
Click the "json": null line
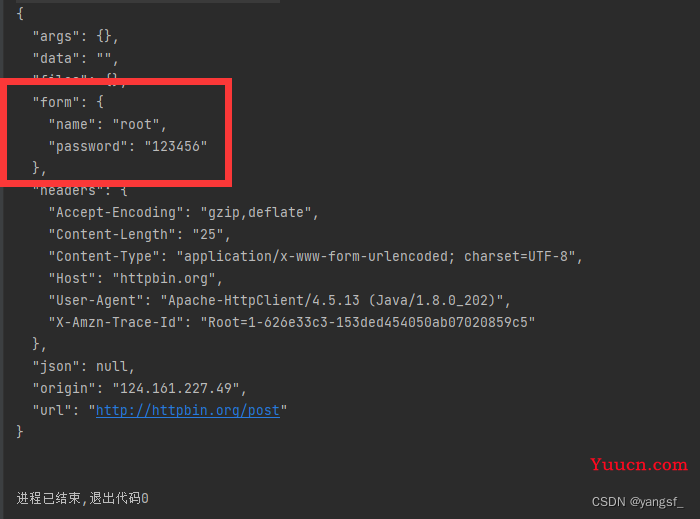[x=83, y=366]
